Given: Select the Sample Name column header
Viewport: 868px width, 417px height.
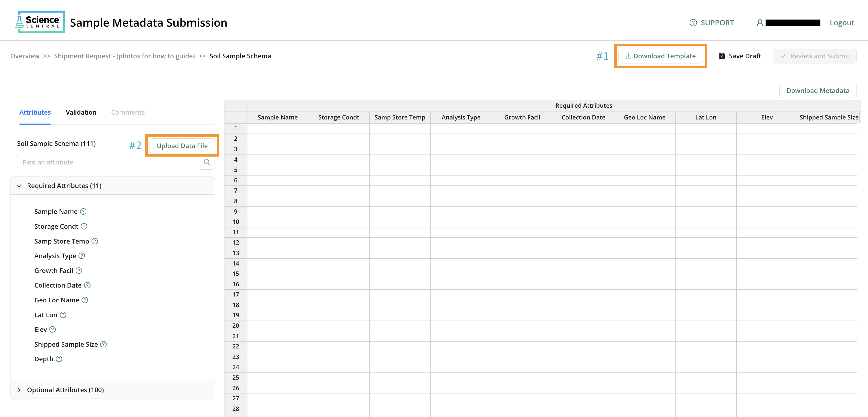Looking at the screenshot, I should click(277, 117).
